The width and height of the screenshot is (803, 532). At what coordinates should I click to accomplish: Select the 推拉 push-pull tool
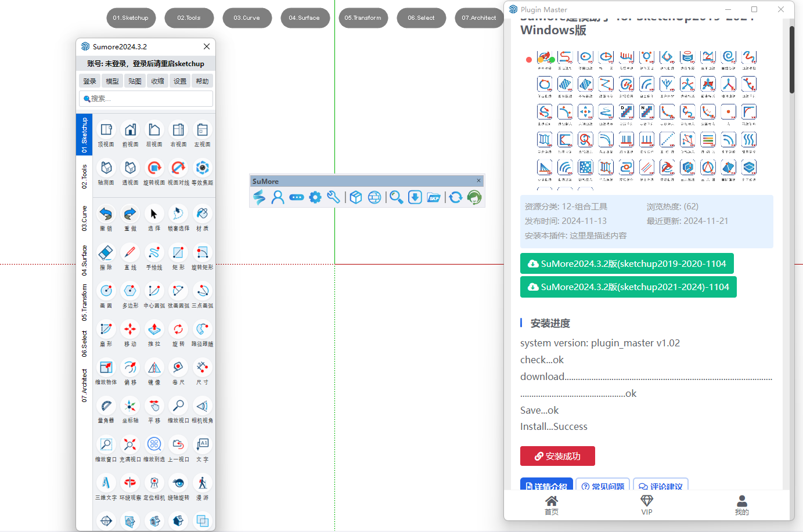click(154, 330)
